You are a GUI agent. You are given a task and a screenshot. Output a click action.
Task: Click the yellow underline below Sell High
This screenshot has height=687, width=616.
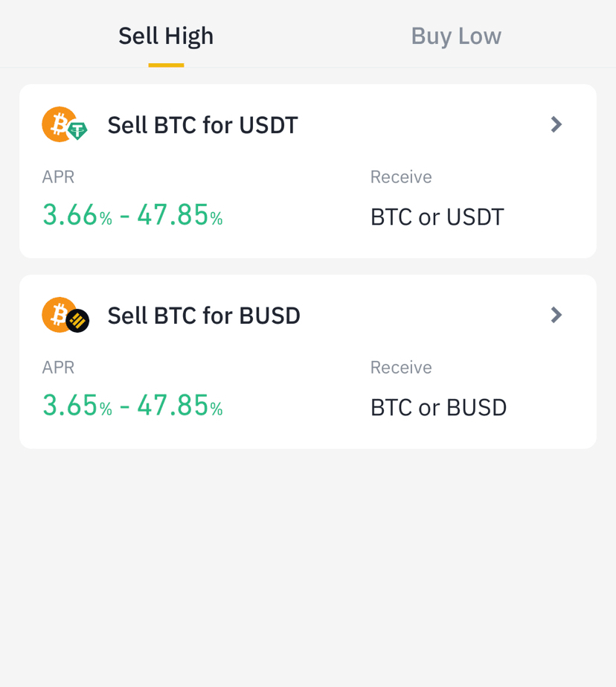click(x=166, y=65)
